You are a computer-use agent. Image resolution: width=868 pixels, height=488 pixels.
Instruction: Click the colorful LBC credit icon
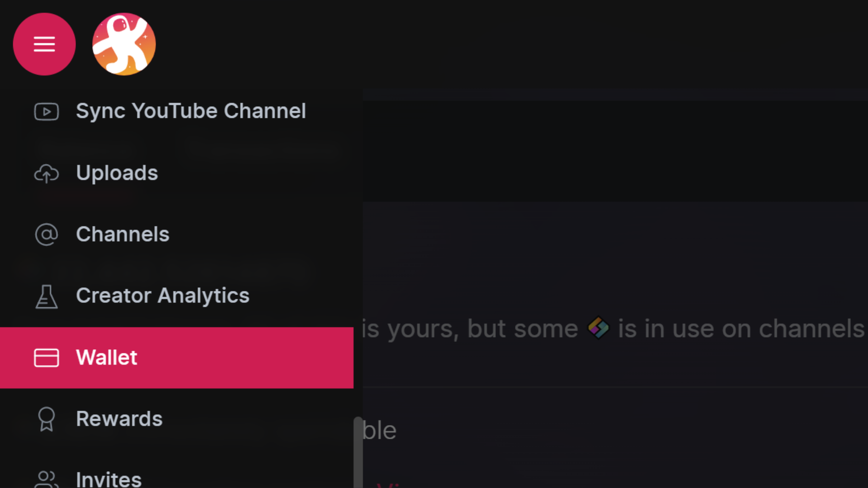[598, 328]
